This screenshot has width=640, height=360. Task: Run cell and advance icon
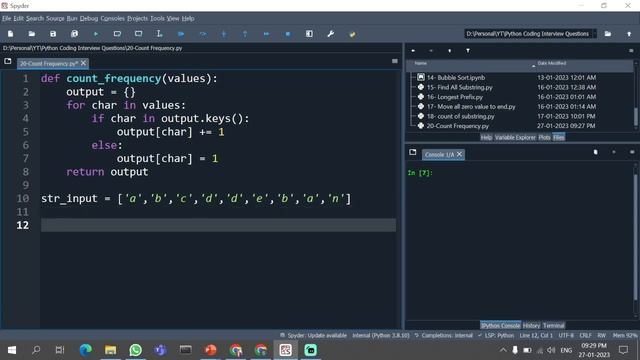click(x=138, y=34)
